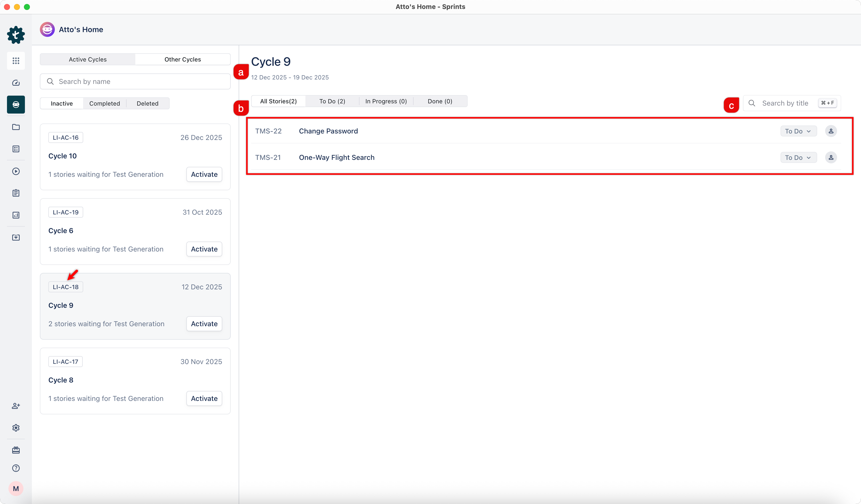Click the assignee icon for Change Password

click(x=831, y=131)
